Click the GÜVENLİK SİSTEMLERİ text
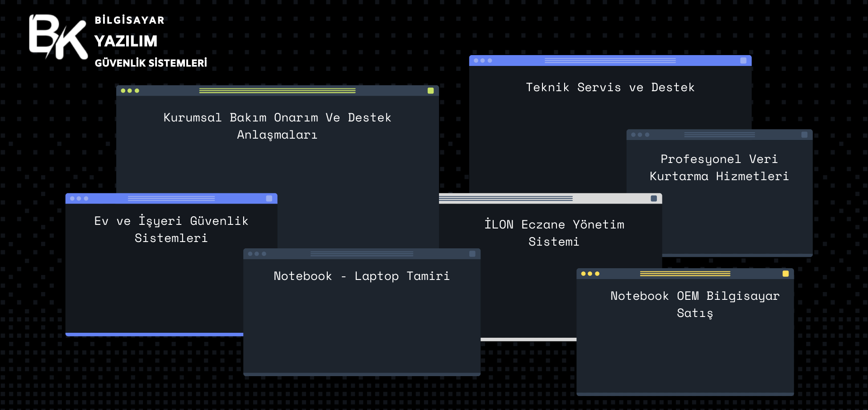 (151, 63)
